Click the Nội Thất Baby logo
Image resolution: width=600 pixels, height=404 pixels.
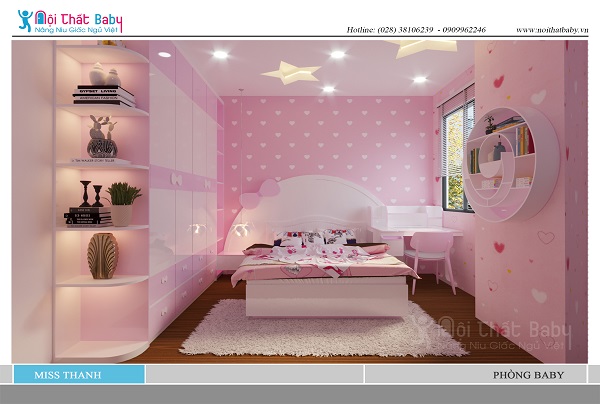[70, 21]
